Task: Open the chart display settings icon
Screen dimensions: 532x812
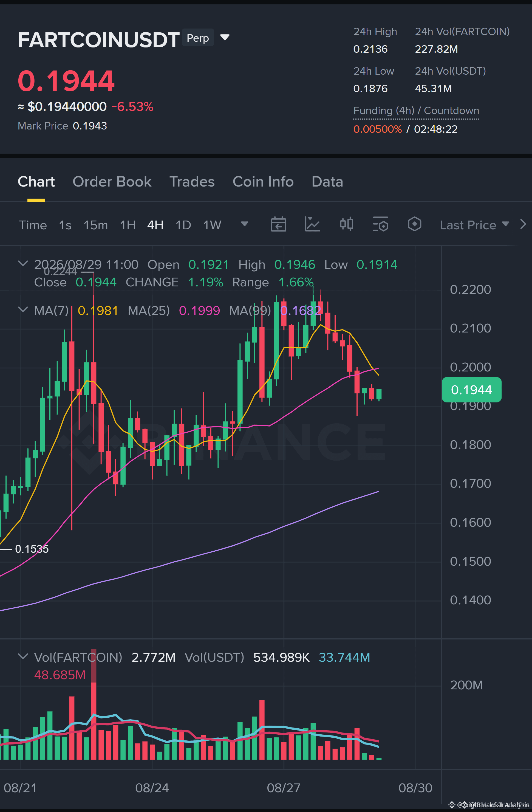Action: coord(381,224)
